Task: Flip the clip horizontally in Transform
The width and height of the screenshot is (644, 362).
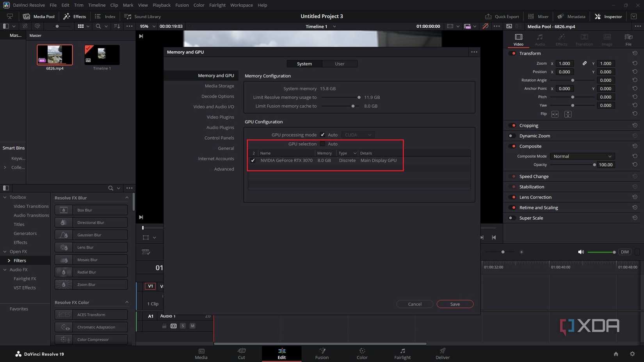Action: 555,114
